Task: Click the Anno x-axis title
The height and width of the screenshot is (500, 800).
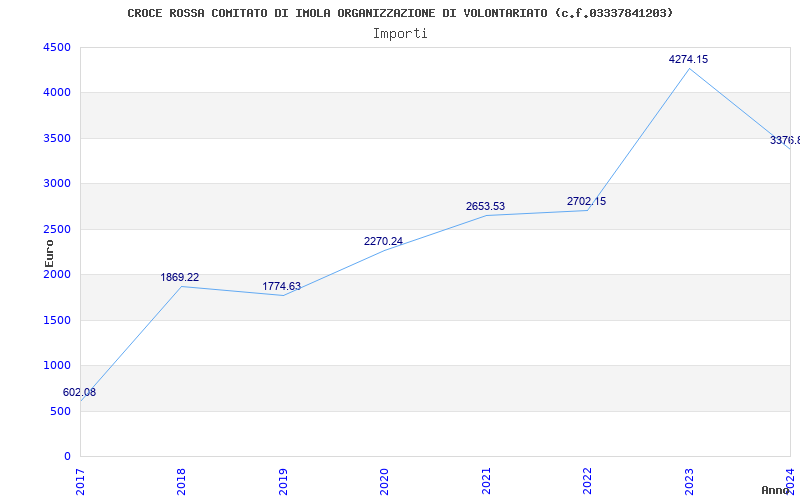Action: click(776, 490)
